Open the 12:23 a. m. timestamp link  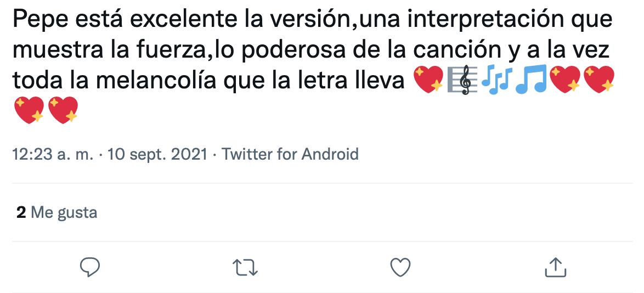pos(53,154)
